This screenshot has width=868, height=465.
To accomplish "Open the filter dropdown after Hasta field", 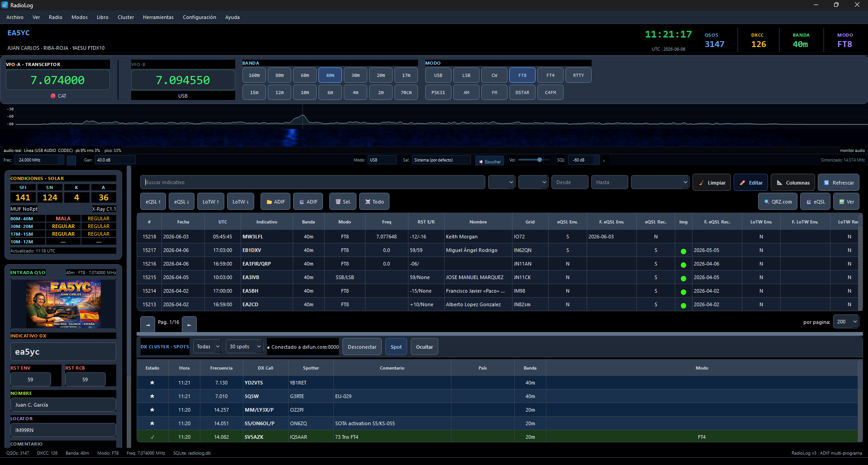I will tap(660, 182).
